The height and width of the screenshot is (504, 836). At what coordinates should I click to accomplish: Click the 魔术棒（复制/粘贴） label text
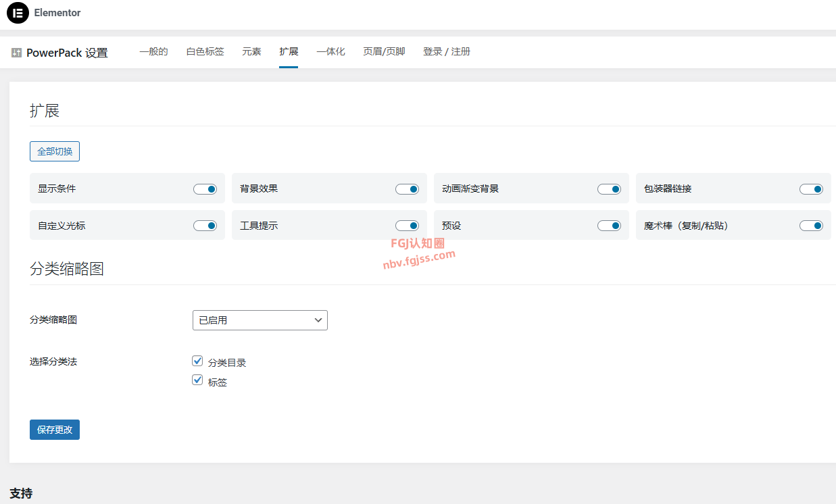click(x=686, y=226)
